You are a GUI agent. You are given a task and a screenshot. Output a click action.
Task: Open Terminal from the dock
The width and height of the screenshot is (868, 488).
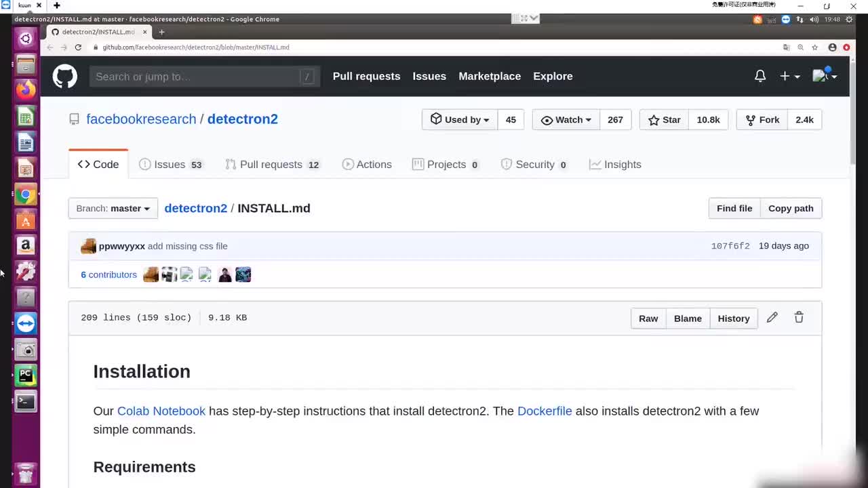tap(26, 401)
